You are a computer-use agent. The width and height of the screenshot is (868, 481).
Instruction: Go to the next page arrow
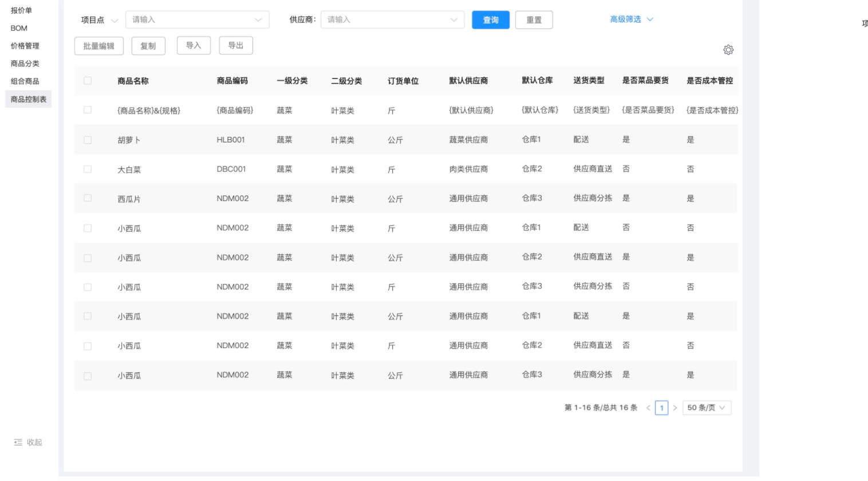[675, 408]
